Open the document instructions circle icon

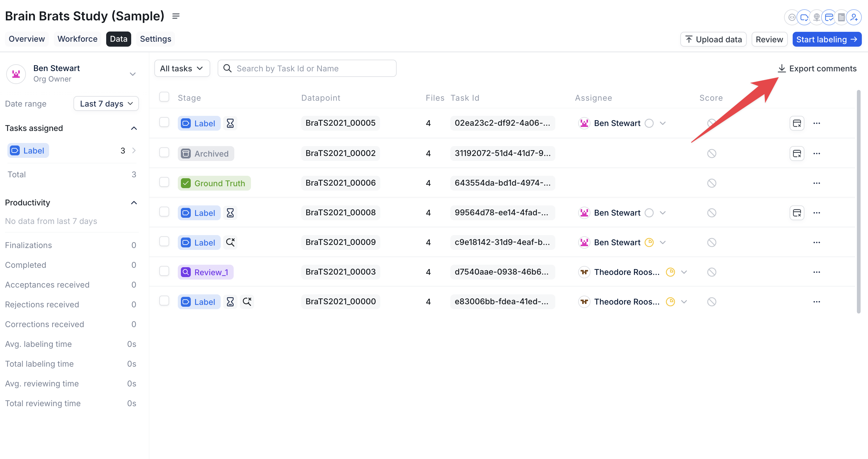(841, 17)
